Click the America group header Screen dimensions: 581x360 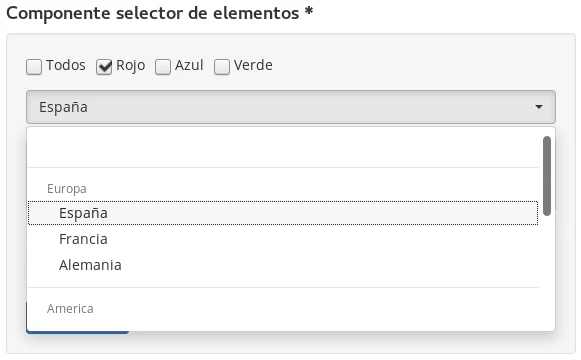pos(70,309)
